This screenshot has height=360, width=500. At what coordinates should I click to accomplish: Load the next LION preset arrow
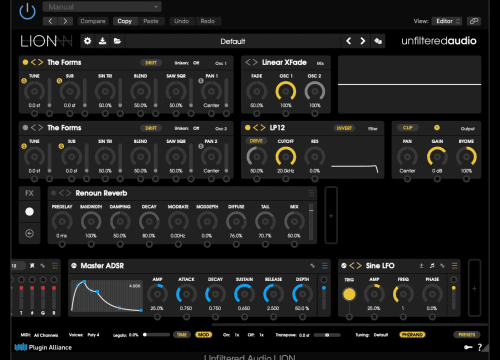click(x=363, y=41)
